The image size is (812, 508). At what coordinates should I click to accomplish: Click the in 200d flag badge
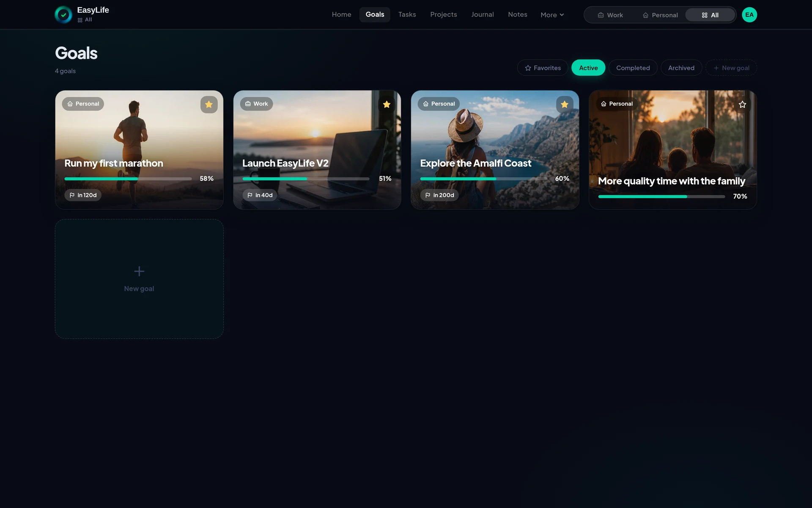click(439, 195)
